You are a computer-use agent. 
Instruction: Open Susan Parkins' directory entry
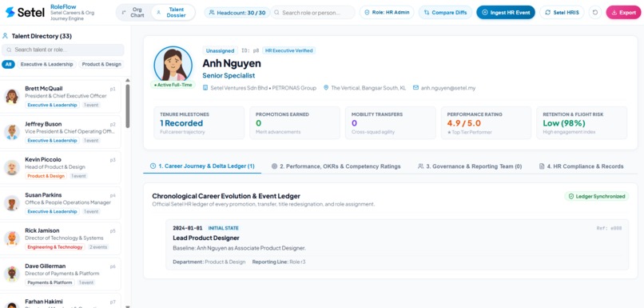[61, 203]
